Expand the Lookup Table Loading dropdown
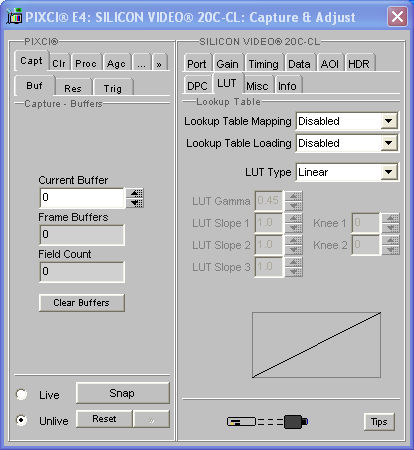The image size is (414, 450). [x=389, y=143]
